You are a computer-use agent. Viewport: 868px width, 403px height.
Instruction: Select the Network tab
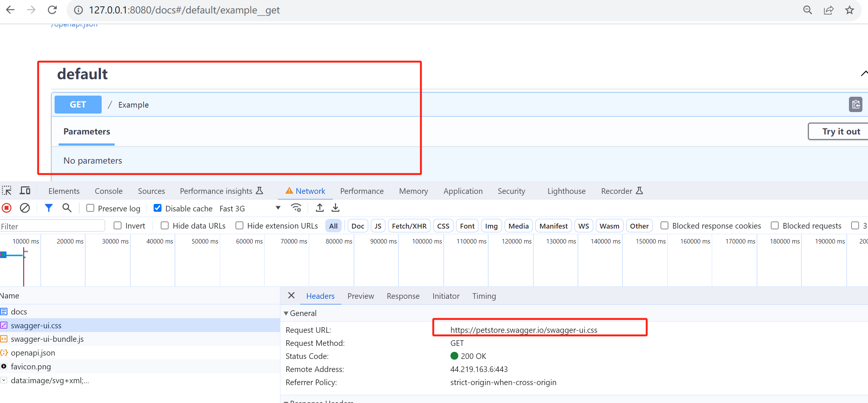point(305,191)
